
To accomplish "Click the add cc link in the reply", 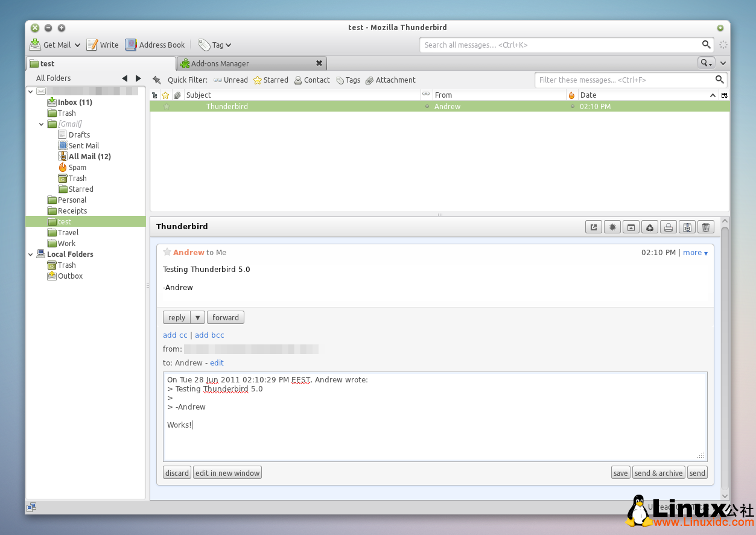I will pyautogui.click(x=174, y=335).
